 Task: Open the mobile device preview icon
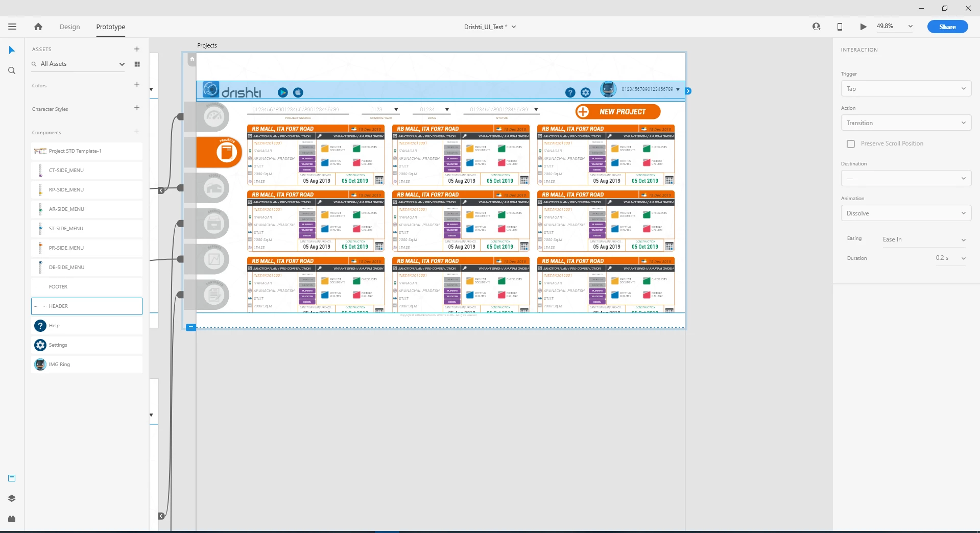point(840,27)
